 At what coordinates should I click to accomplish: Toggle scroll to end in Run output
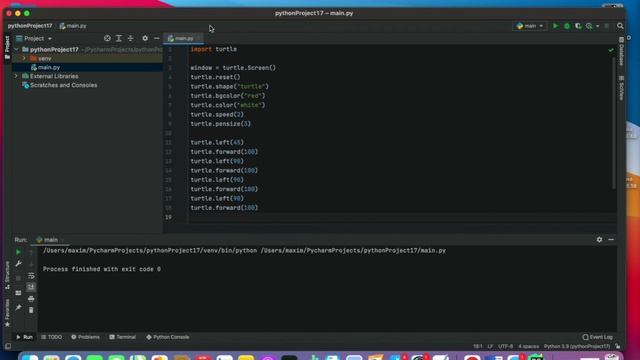(x=31, y=287)
